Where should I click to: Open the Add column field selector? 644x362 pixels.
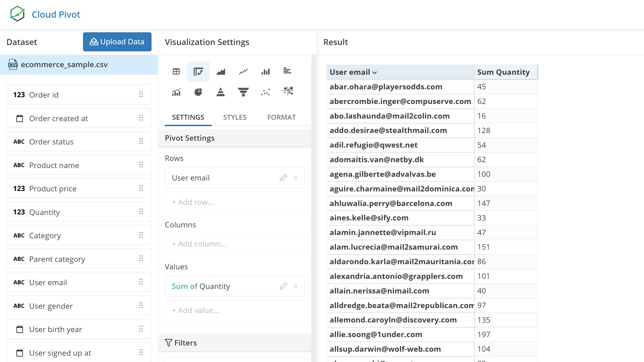pyautogui.click(x=235, y=244)
